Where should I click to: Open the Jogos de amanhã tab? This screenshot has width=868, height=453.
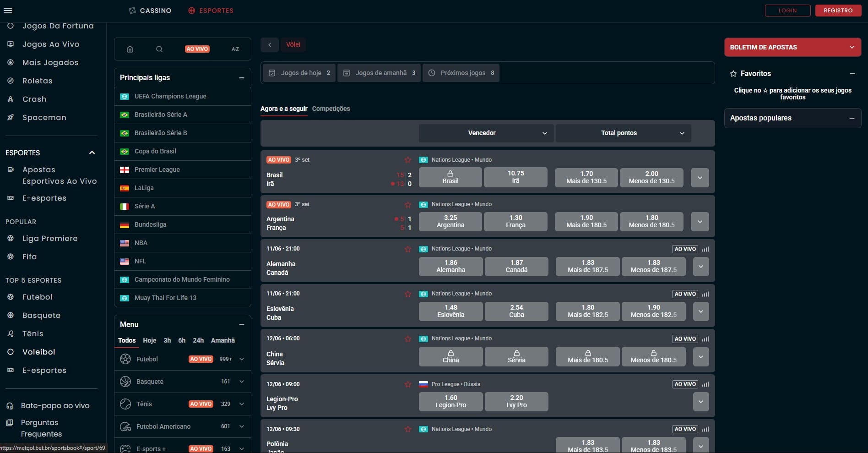click(x=379, y=73)
